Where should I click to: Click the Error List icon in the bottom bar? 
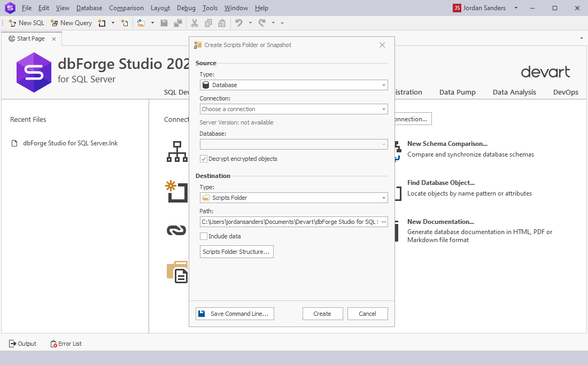53,343
